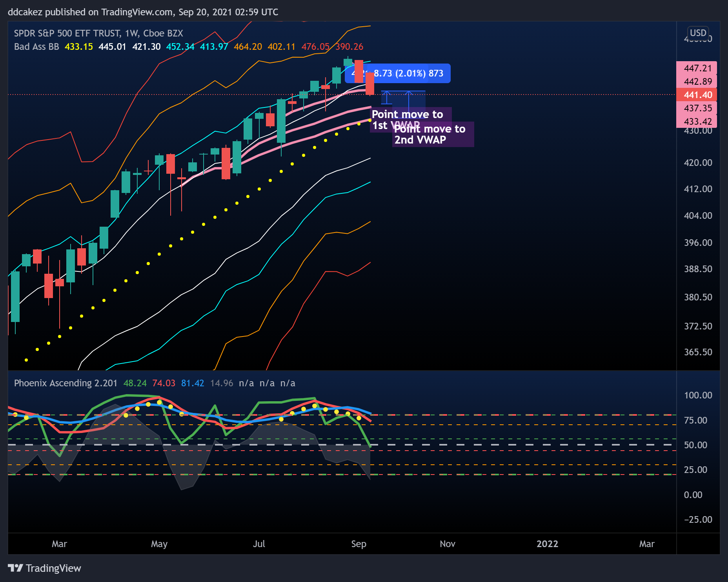Image resolution: width=728 pixels, height=582 pixels.
Task: Click the May label on time axis
Action: [159, 544]
